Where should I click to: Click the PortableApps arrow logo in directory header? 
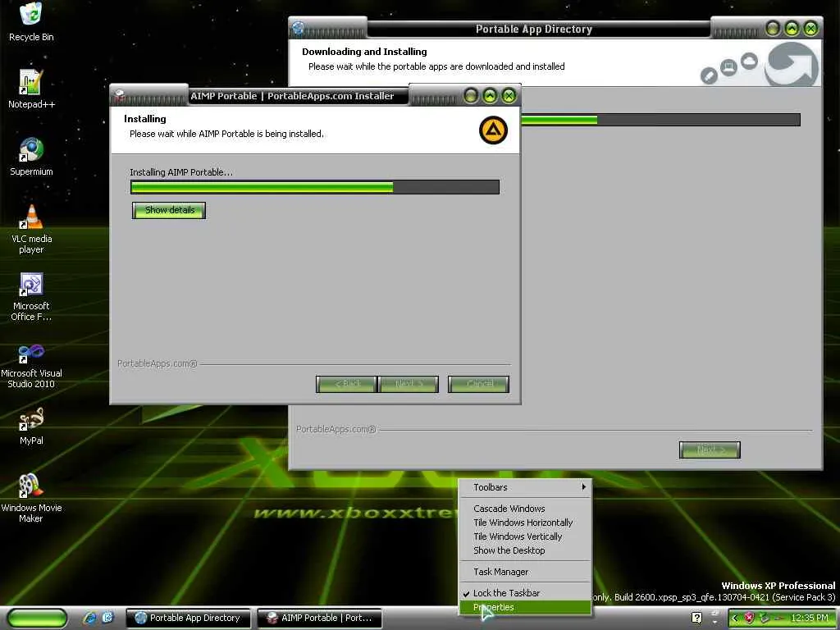(x=792, y=64)
